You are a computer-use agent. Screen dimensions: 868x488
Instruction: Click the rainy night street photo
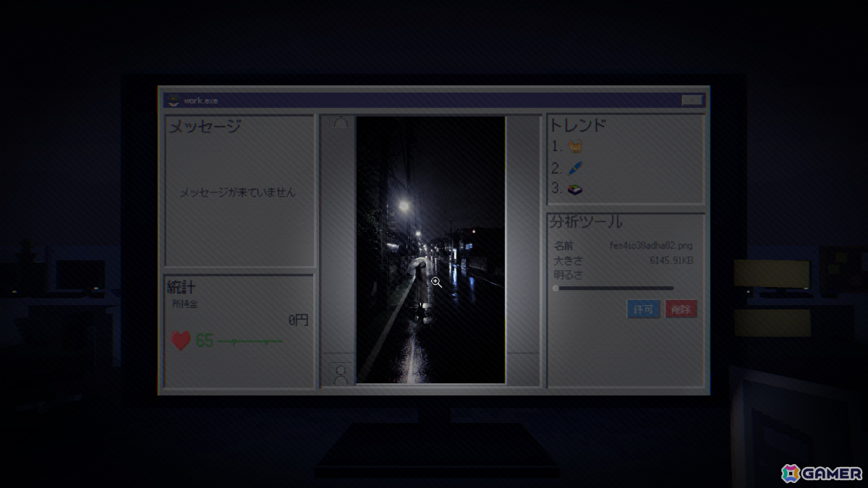[431, 249]
